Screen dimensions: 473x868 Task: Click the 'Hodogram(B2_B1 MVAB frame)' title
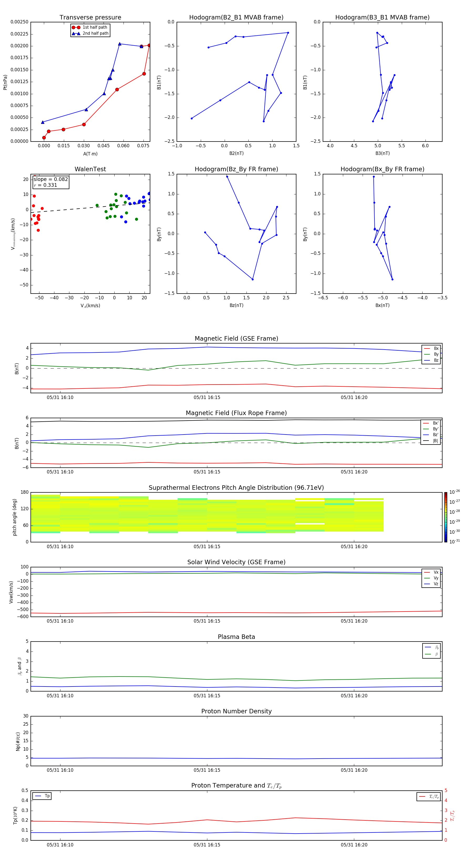(x=236, y=18)
